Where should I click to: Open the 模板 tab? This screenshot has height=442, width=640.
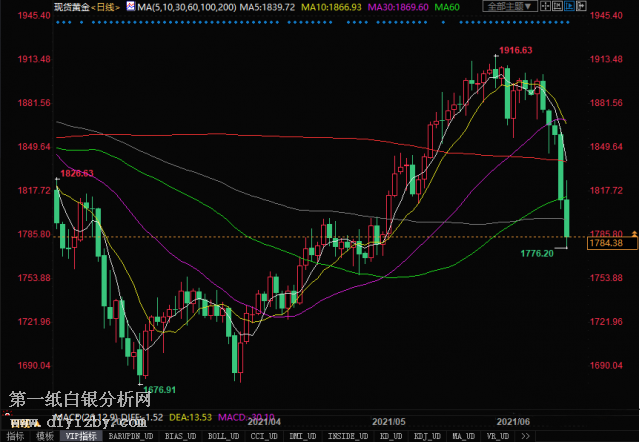pos(45,436)
